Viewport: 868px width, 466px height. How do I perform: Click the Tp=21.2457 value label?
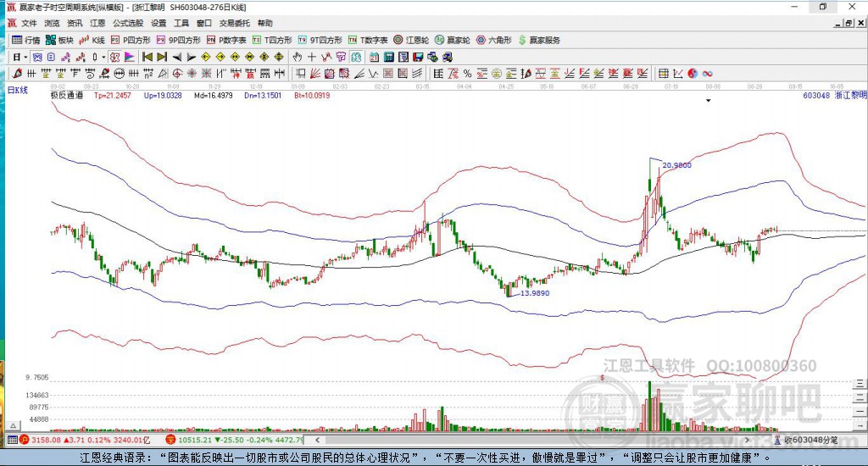click(x=113, y=95)
